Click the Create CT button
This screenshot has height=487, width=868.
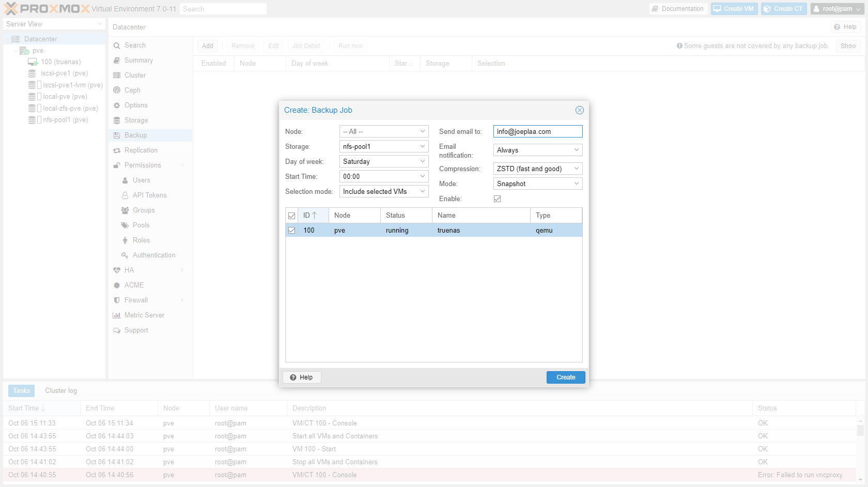[784, 9]
